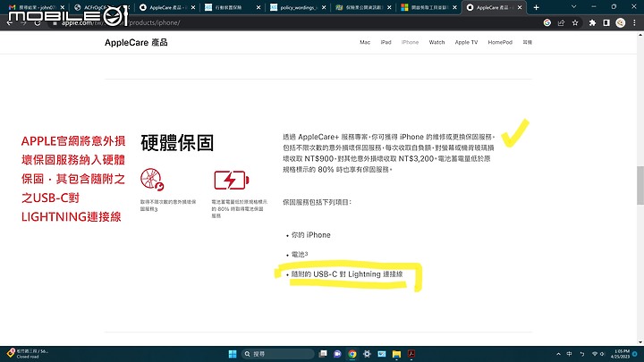Click the taskbar search box
Screen dimensions: 644x362
pos(278,354)
